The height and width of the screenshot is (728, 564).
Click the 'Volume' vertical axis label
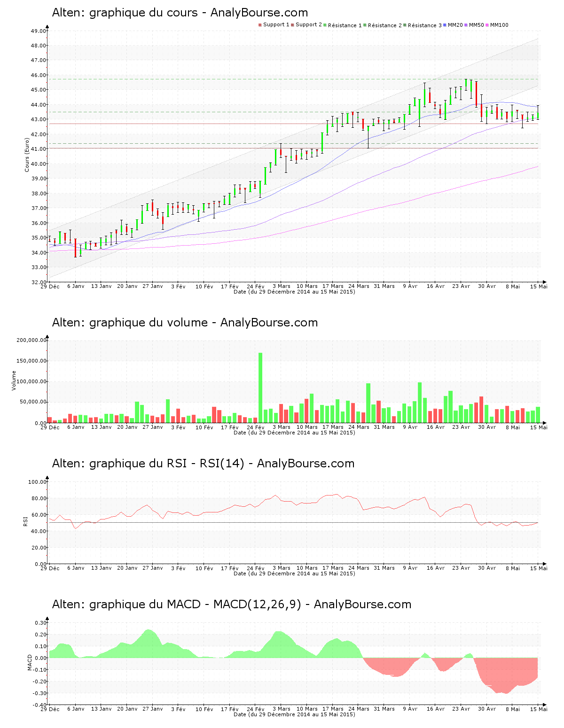point(14,380)
